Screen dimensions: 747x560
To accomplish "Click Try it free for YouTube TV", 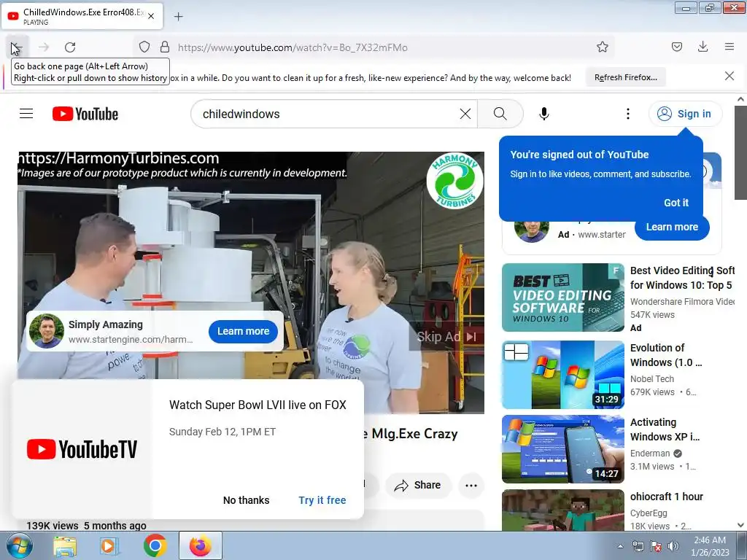I will point(322,500).
